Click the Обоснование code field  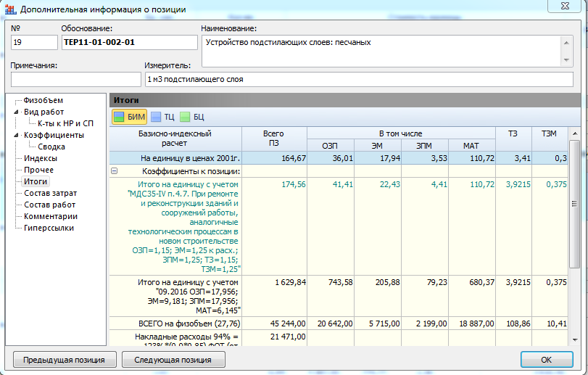point(128,43)
